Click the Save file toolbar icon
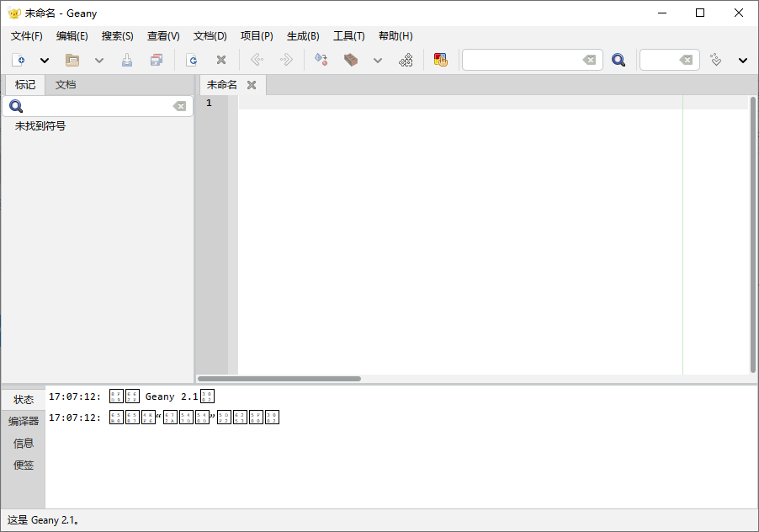759x532 pixels. [x=127, y=60]
